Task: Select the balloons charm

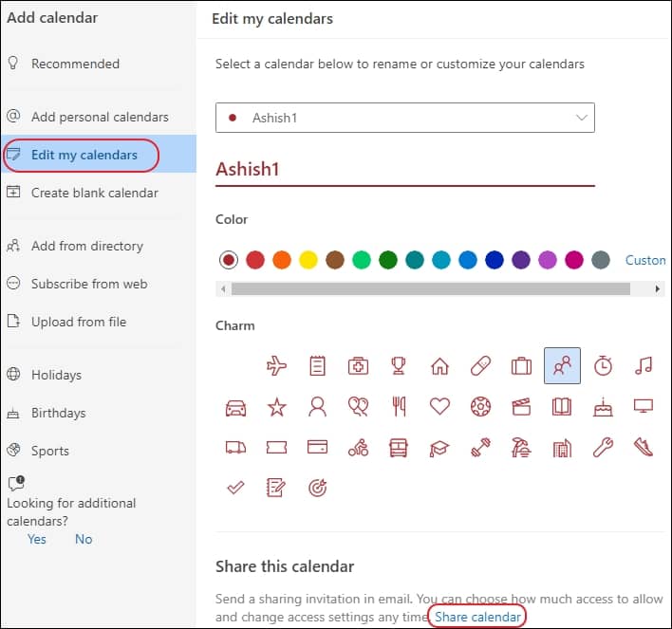Action: [358, 407]
